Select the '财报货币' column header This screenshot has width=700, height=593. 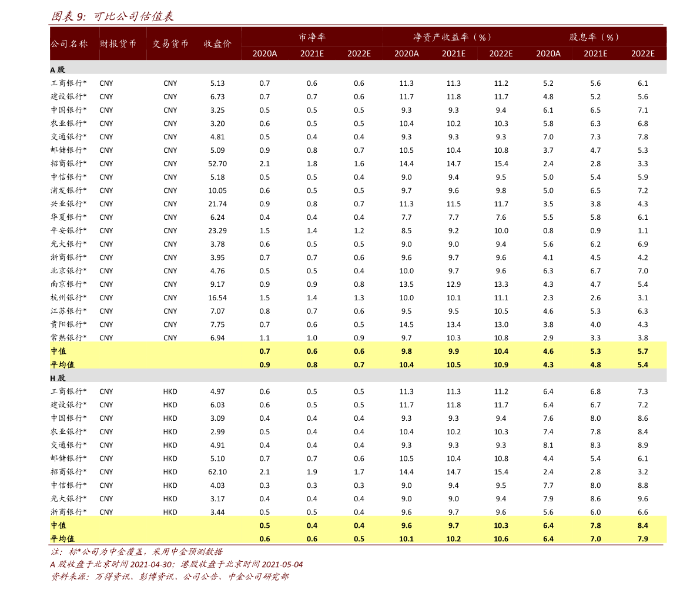coord(118,43)
